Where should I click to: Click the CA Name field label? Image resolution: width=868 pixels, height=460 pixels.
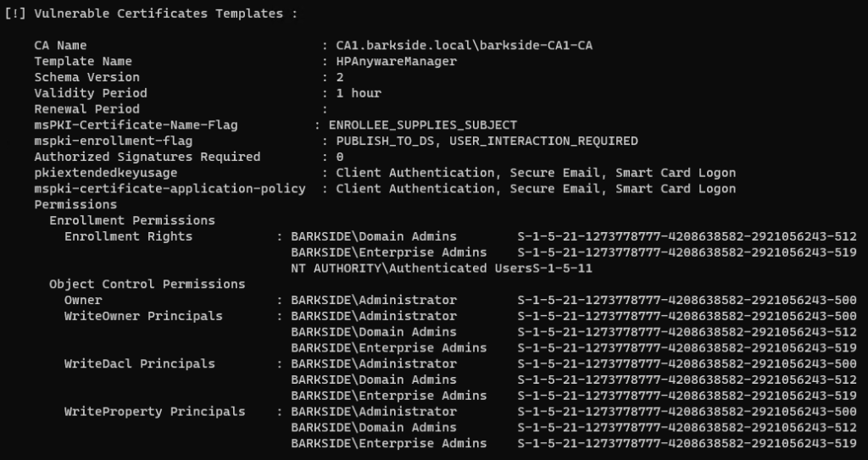coord(60,45)
